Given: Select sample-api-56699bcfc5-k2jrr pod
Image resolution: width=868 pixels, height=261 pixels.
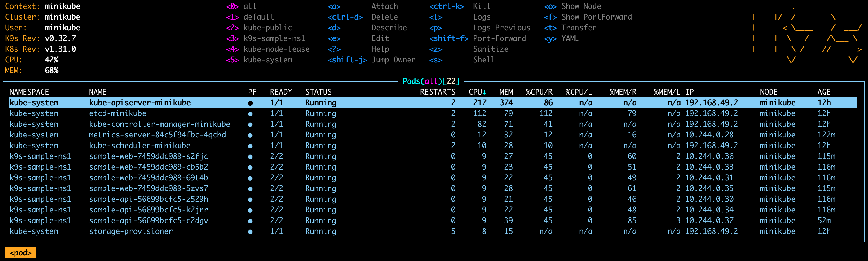Looking at the screenshot, I should click(x=149, y=210).
